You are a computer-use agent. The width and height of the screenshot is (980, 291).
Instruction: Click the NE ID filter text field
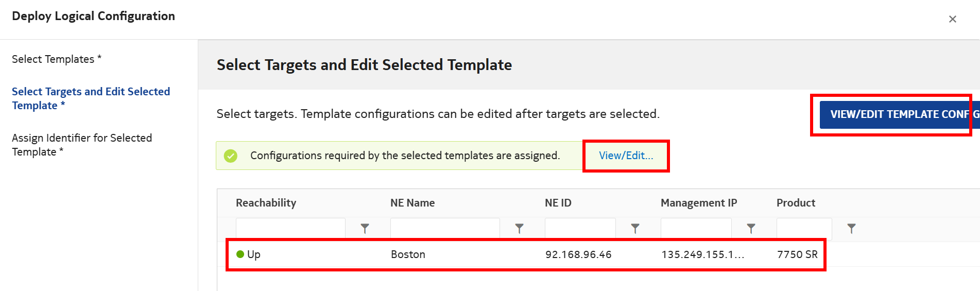pyautogui.click(x=580, y=228)
